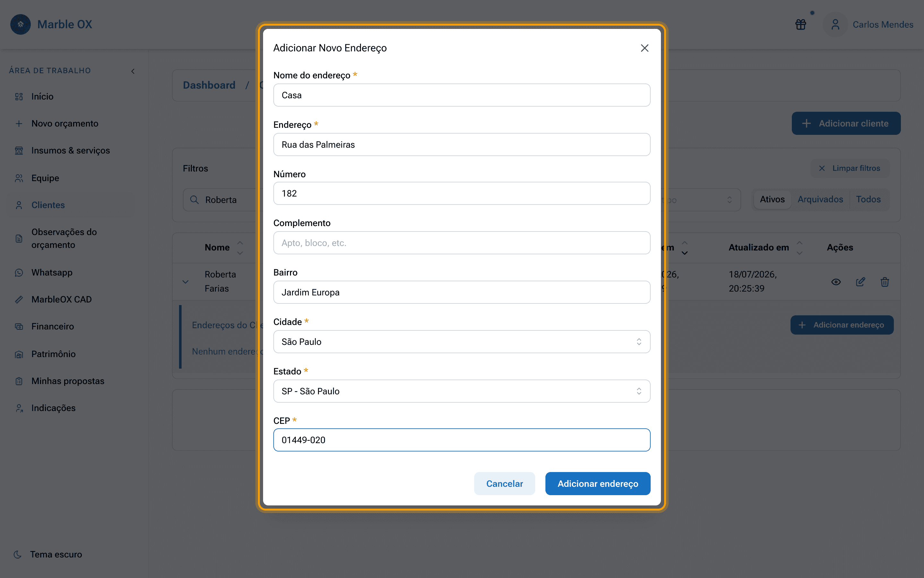Click the Número field containing 182
Screen dimensions: 924x578
point(462,193)
